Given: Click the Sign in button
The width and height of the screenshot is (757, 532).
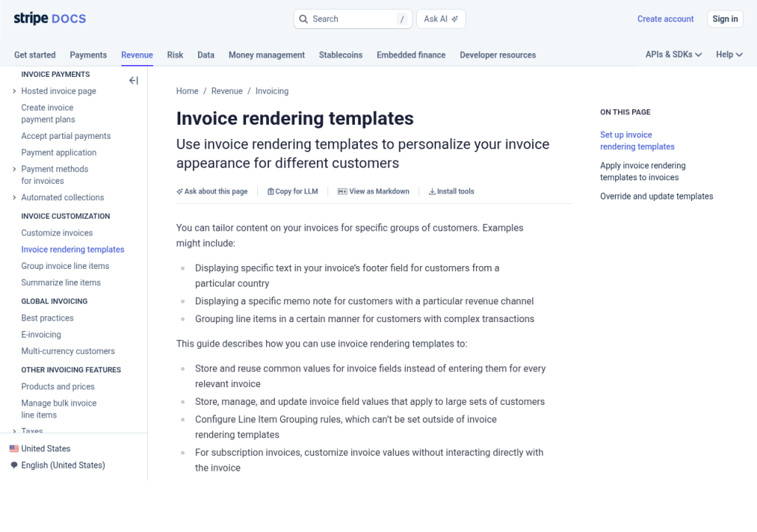Looking at the screenshot, I should [725, 18].
